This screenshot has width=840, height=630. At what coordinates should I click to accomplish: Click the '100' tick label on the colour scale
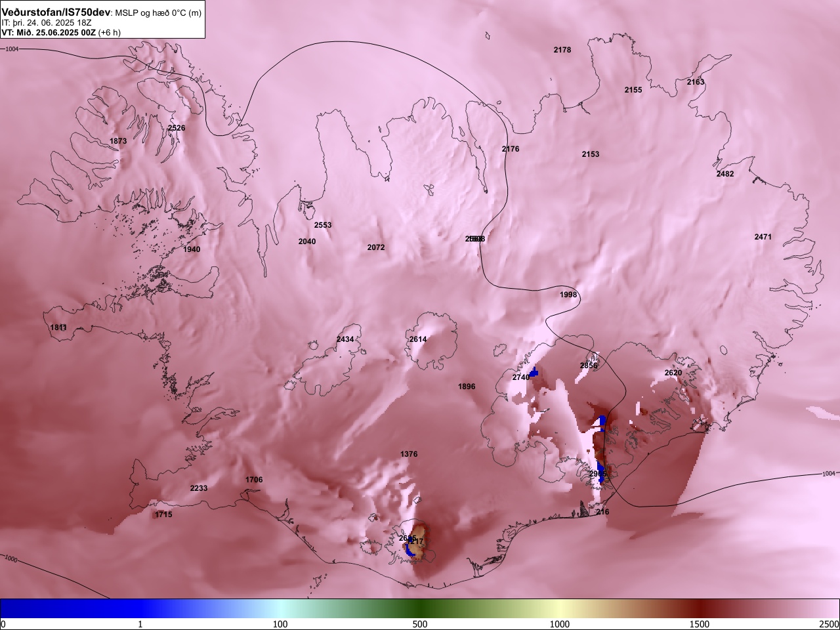[x=280, y=623]
